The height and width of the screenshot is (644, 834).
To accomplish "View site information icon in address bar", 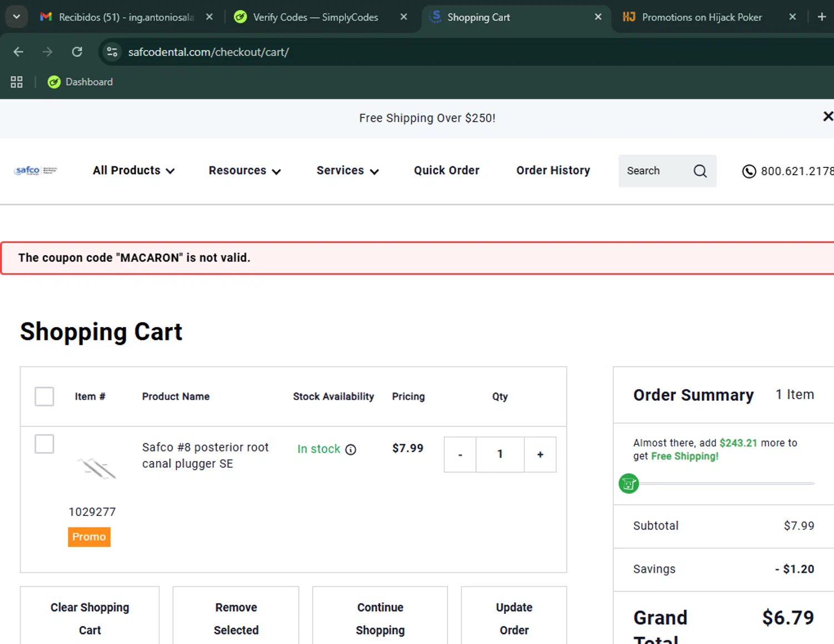I will click(112, 52).
